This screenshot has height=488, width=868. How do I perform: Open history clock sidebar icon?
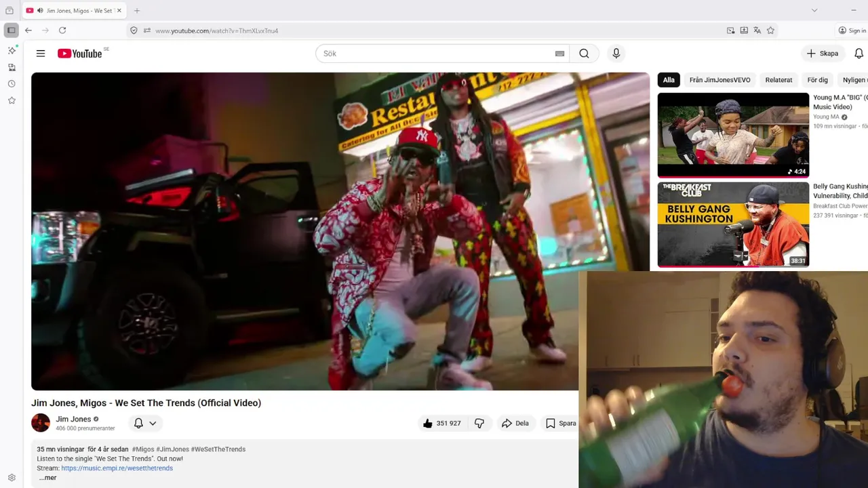pos(12,84)
